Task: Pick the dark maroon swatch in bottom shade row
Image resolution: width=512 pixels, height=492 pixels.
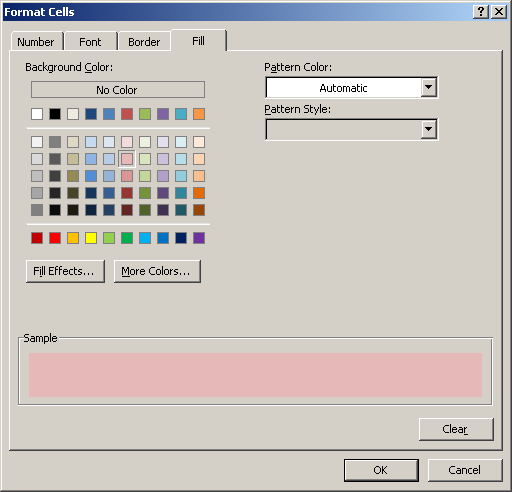Action: [x=127, y=210]
